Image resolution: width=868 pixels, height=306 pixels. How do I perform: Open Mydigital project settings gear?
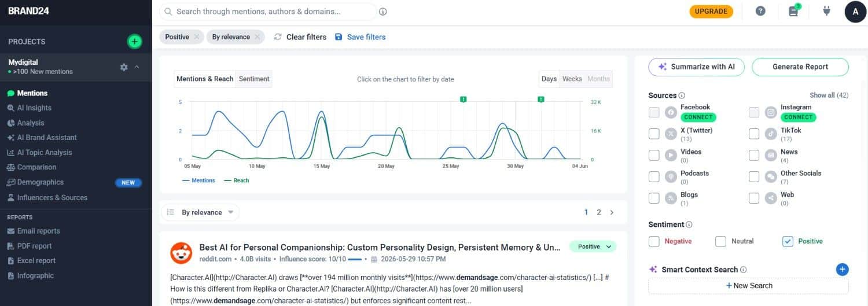click(124, 67)
